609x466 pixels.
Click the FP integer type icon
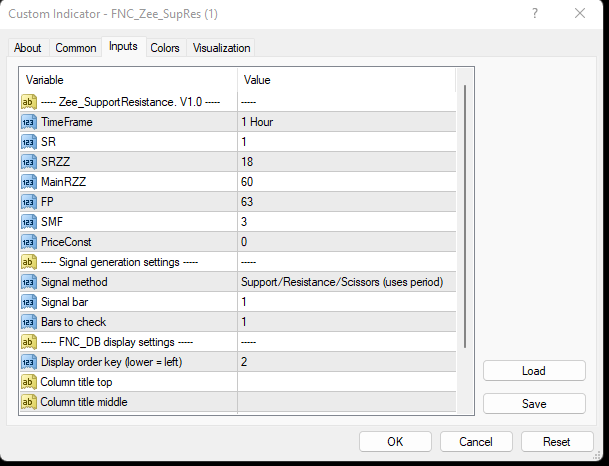pyautogui.click(x=29, y=202)
